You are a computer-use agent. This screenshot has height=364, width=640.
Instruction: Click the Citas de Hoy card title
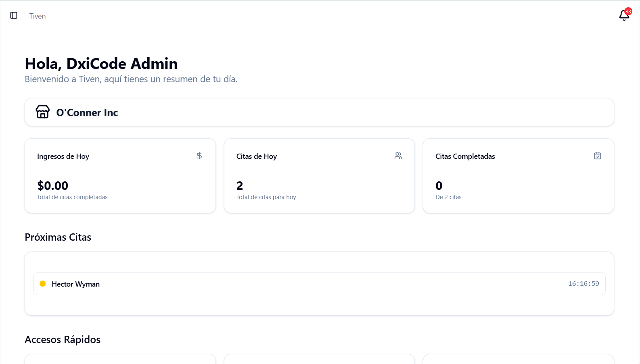pos(257,156)
